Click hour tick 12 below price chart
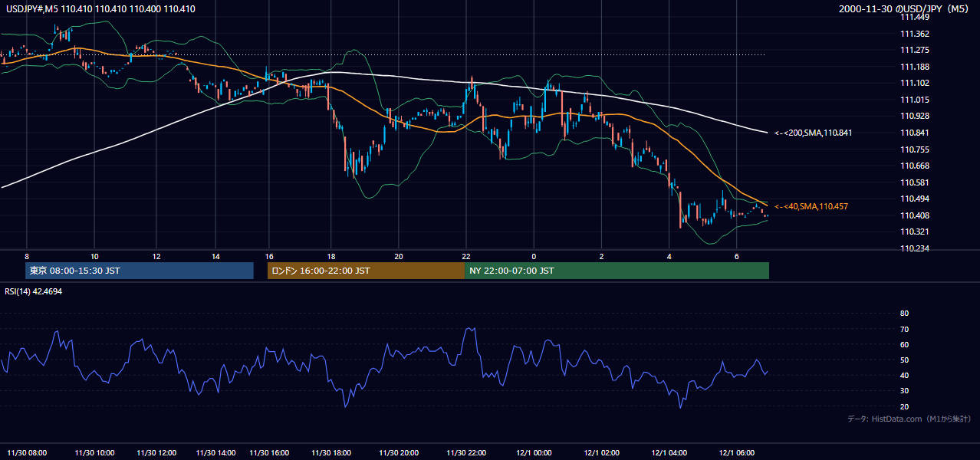 [156, 255]
